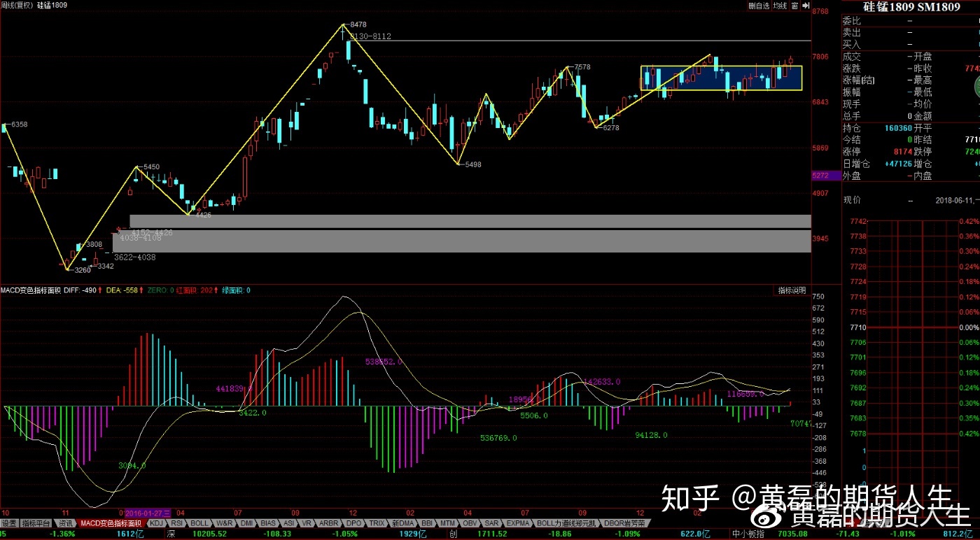Switch to the SAR indicator tab
Image resolution: width=980 pixels, height=540 pixels.
491,523
